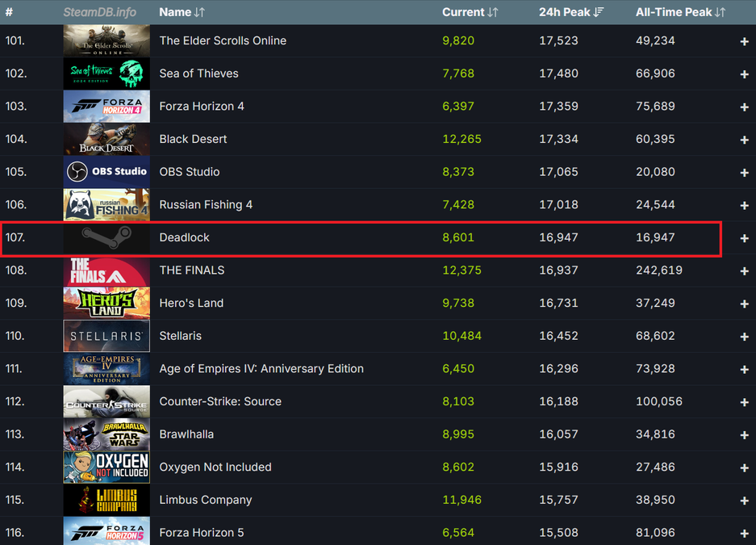Select Counter-Strike: Source all-time peak 100,056
This screenshot has width=756, height=545.
click(x=658, y=401)
